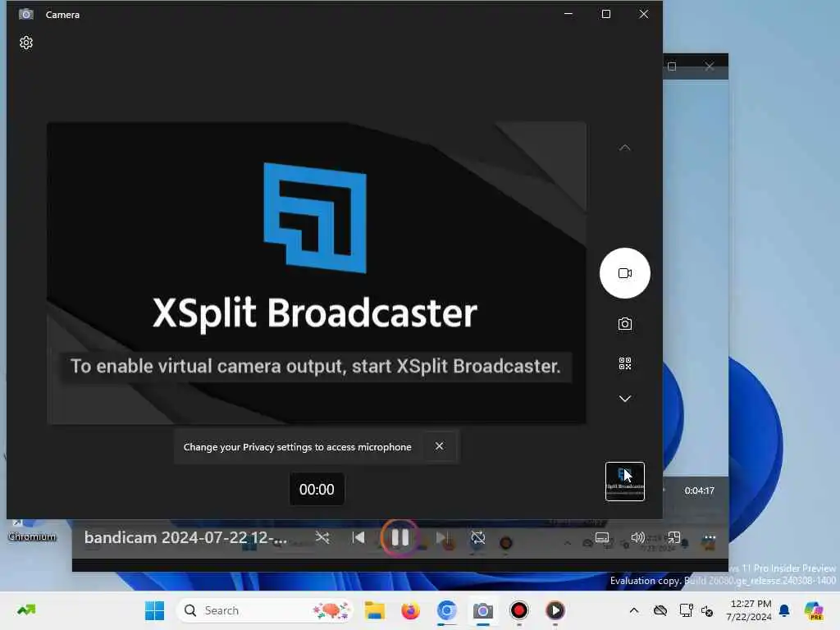Toggle shuffle in the media player
Screen dimensions: 840x630
click(322, 537)
